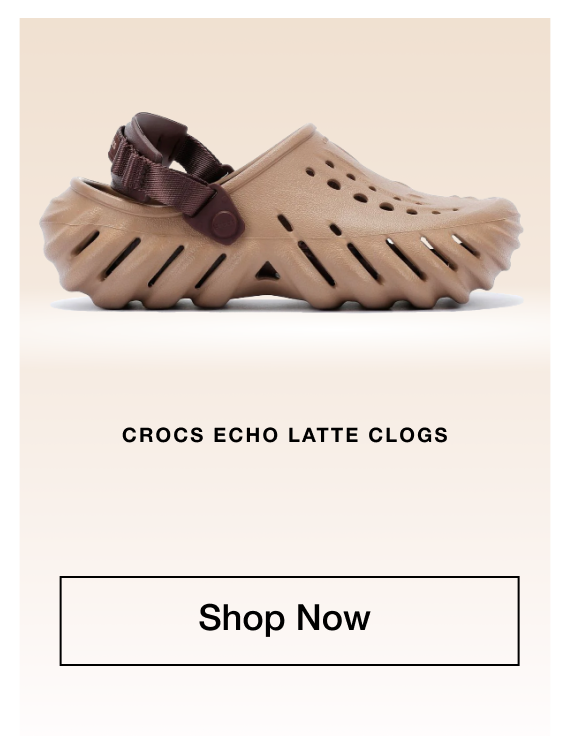This screenshot has width=570, height=754.
Task: Click the diagonal slots on rear sole
Action: [x=149, y=260]
